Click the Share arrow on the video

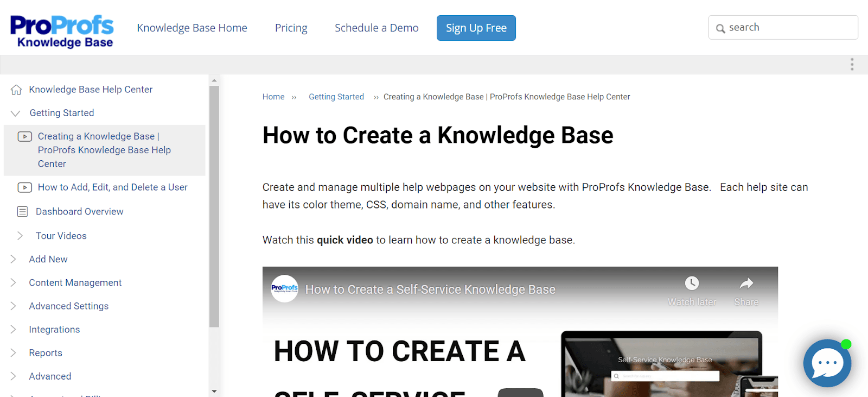pos(746,283)
